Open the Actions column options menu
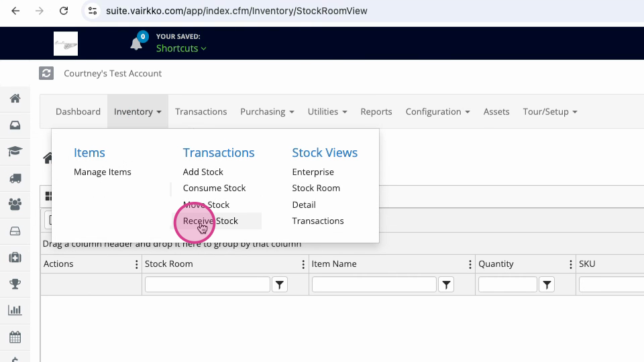Image resolution: width=644 pixels, height=362 pixels. click(x=137, y=264)
